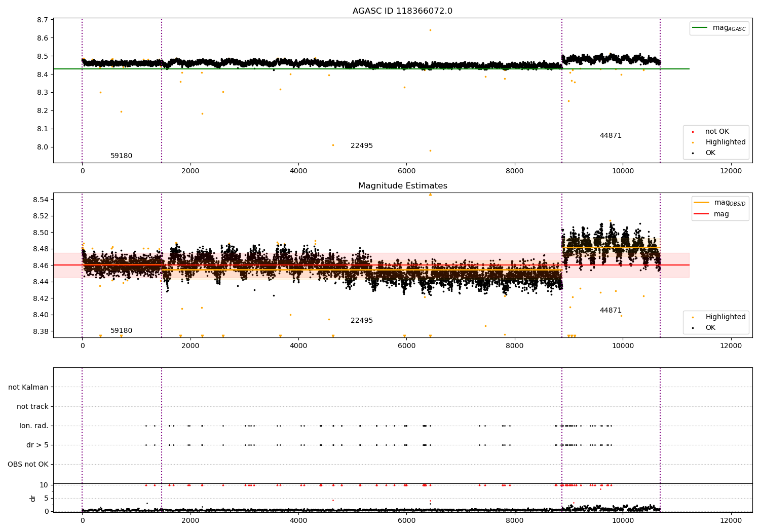This screenshot has height=532, width=760.
Task: Select the mag AGASC legend entry
Action: point(719,28)
